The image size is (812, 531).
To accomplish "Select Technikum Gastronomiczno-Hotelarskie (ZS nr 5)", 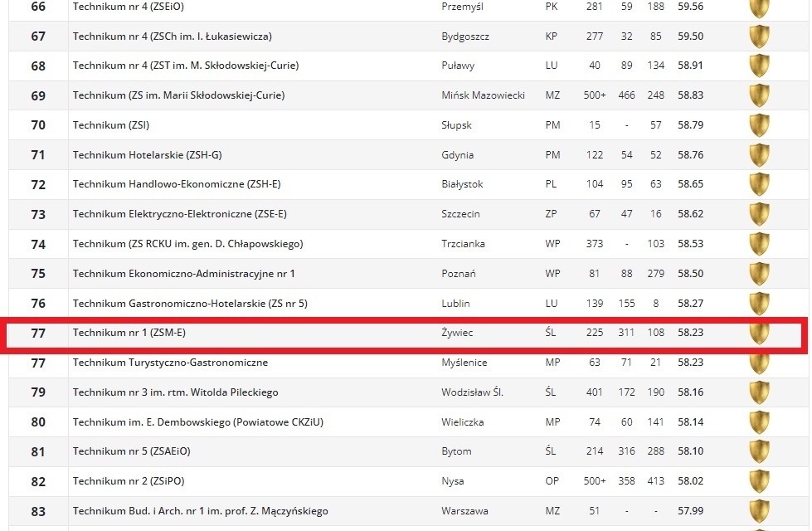I will pos(190,304).
